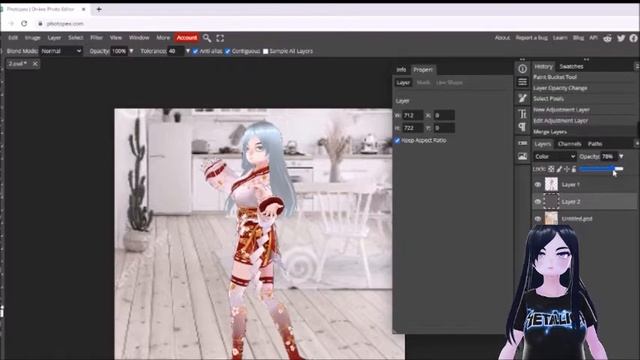Visit the Facebook link icon
Image resolution: width=640 pixels, height=360 pixels.
[633, 38]
